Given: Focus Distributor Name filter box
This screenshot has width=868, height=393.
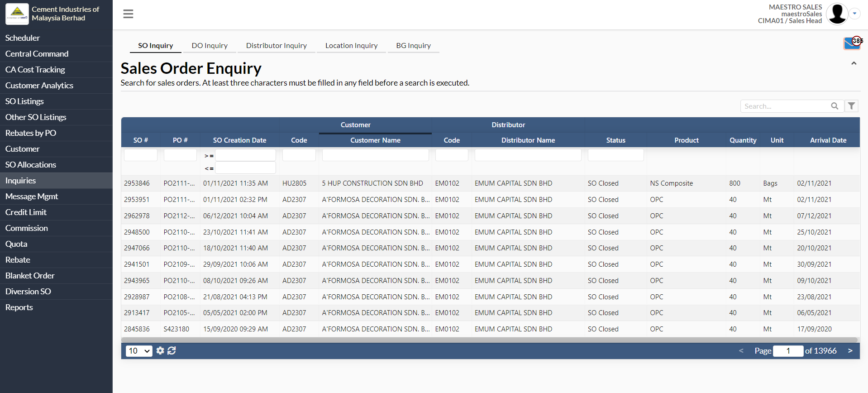Looking at the screenshot, I should [x=528, y=155].
